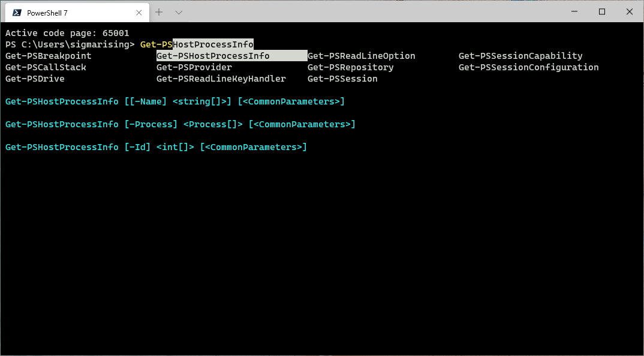Select the Get-PSSessionConfiguration completion

[x=528, y=67]
